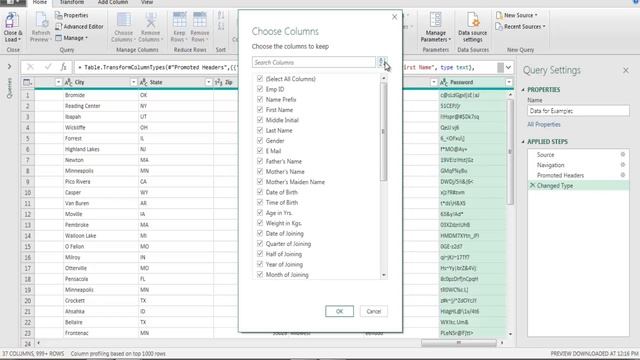Screen dimensions: 640x360
Task: Click the Close & Load icon
Action: pos(12,20)
